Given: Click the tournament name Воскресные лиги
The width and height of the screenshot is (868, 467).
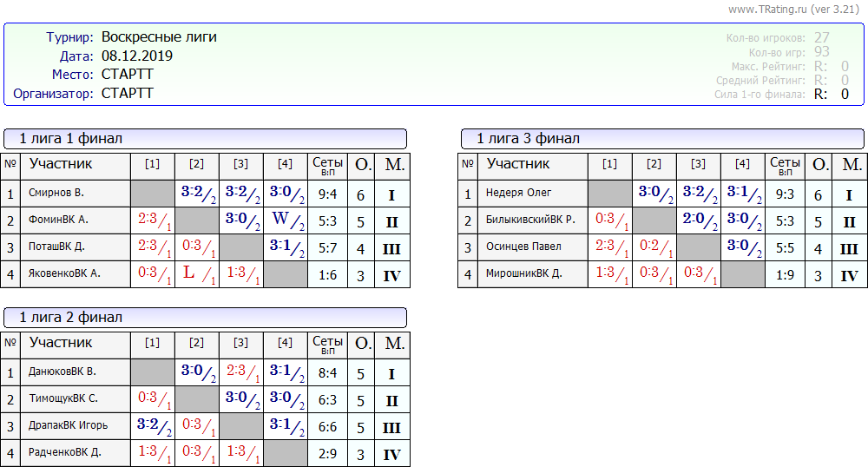Looking at the screenshot, I should (159, 37).
